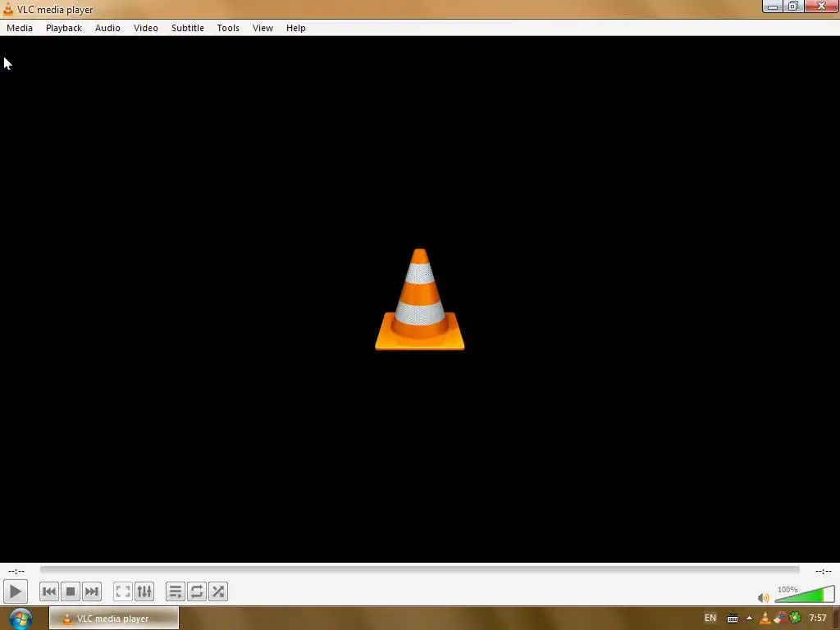Open the Media menu

point(20,28)
